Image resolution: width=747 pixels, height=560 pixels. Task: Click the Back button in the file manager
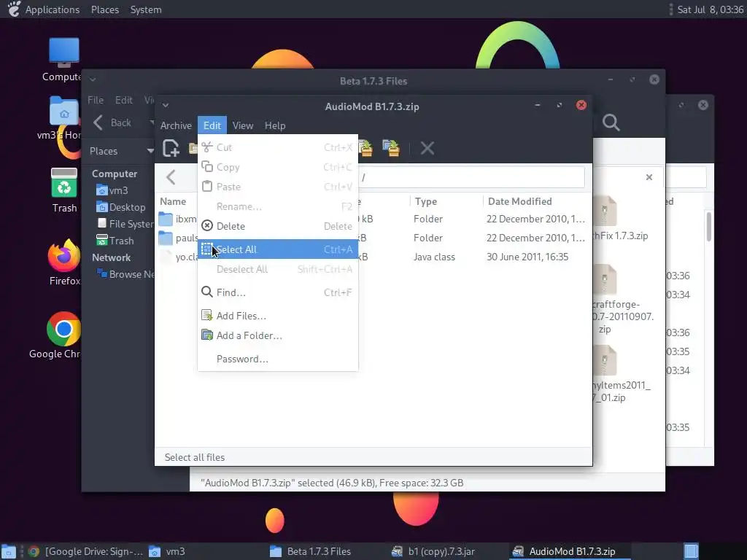click(x=112, y=122)
